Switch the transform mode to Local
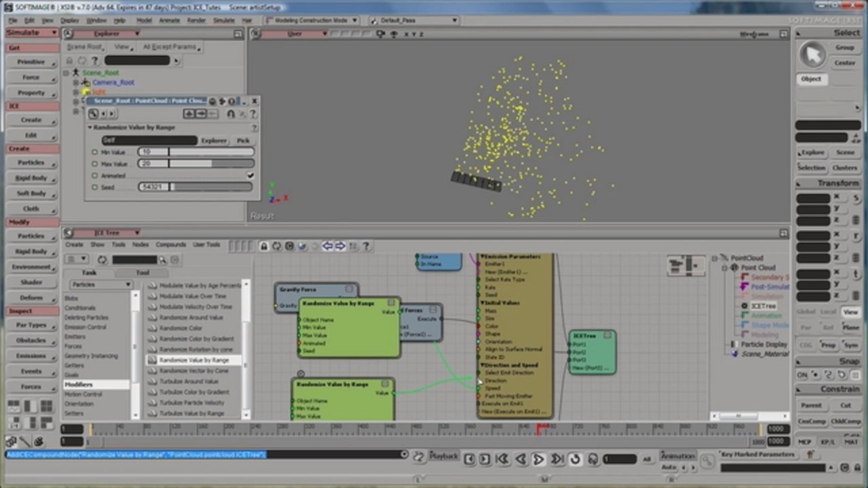868x488 pixels. point(828,312)
